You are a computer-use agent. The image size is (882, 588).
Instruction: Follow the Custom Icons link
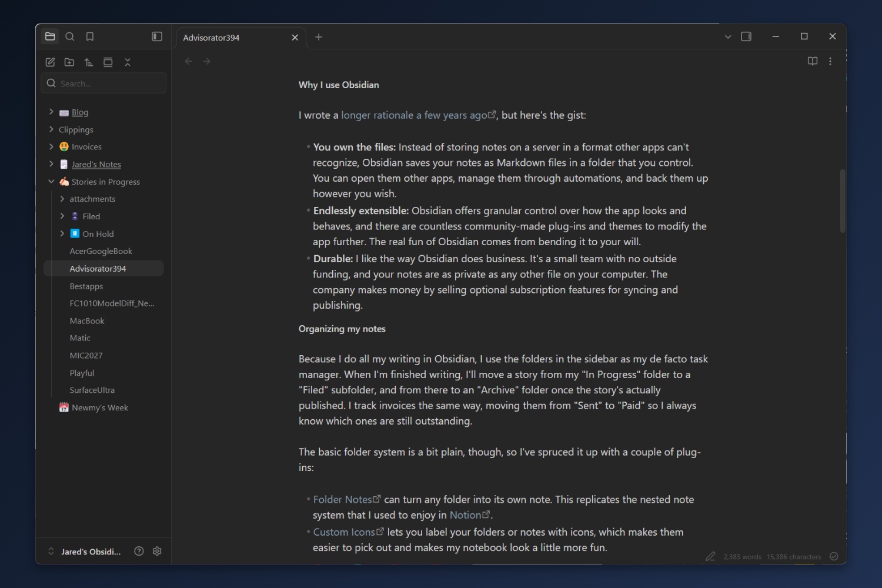coord(349,532)
